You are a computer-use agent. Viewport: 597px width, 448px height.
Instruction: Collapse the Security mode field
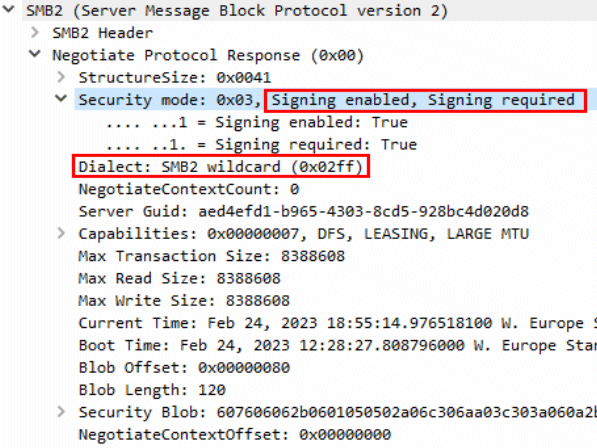pos(61,99)
